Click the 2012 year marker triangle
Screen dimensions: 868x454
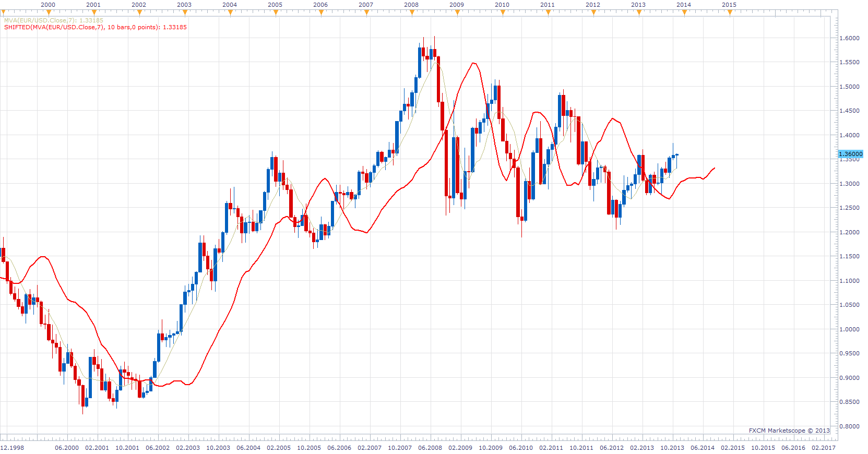[x=593, y=13]
